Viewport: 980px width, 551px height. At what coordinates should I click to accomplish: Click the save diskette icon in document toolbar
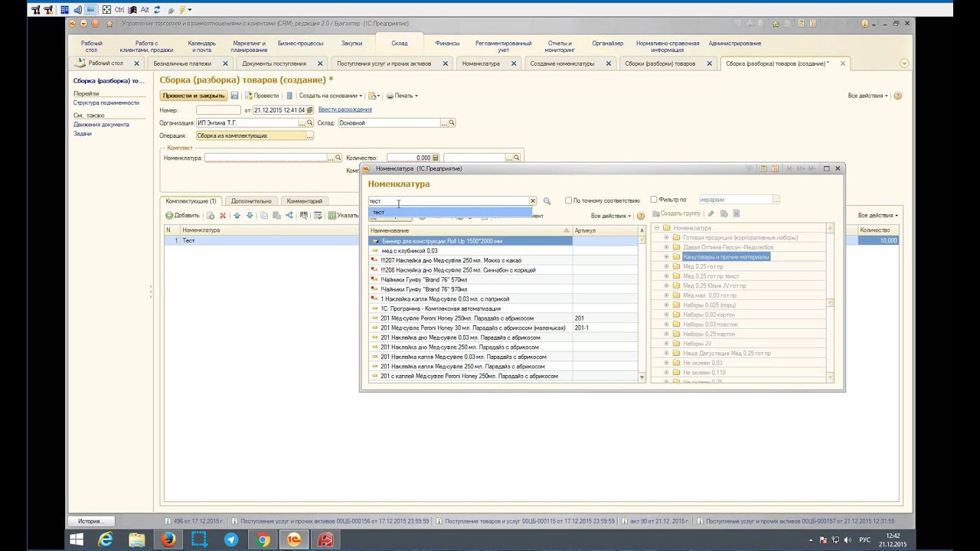pos(234,96)
